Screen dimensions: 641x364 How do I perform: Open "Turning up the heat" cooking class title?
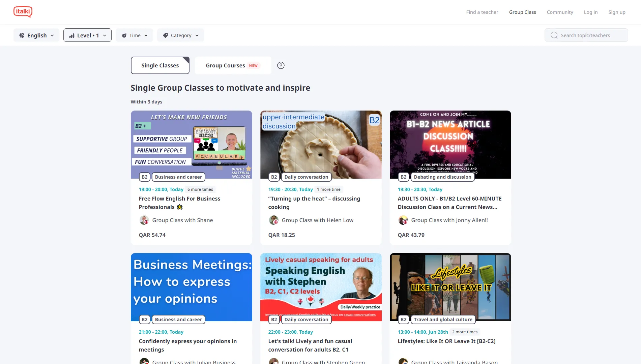(x=314, y=203)
